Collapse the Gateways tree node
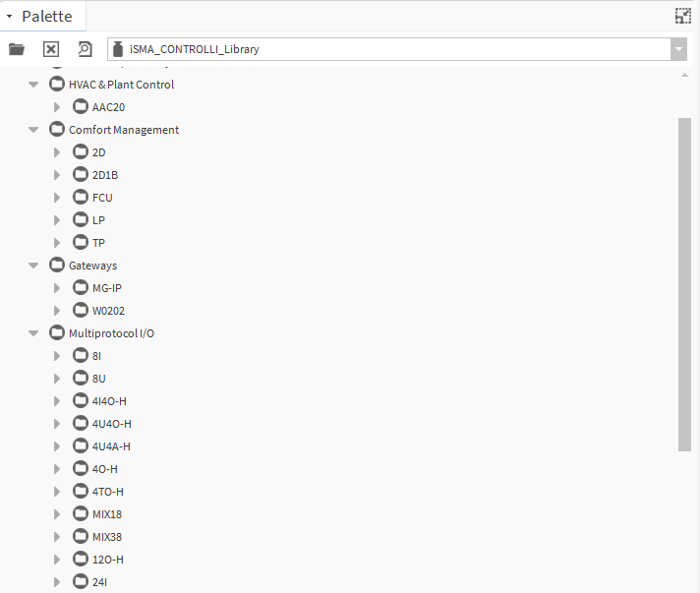Viewport: 700px width, 593px height. pos(33,266)
